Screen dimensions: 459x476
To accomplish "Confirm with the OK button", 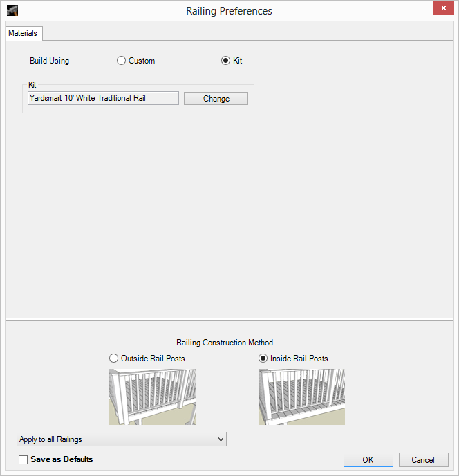I will (368, 460).
